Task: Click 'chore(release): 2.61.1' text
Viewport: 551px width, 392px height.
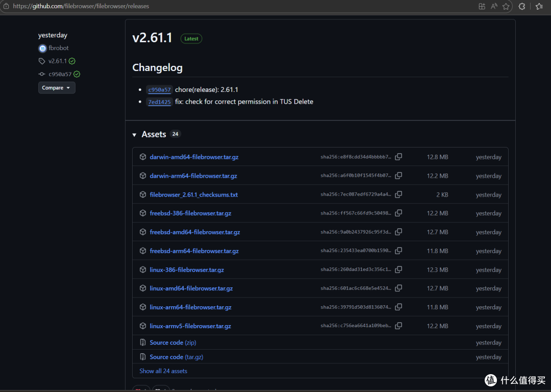Action: coord(206,90)
